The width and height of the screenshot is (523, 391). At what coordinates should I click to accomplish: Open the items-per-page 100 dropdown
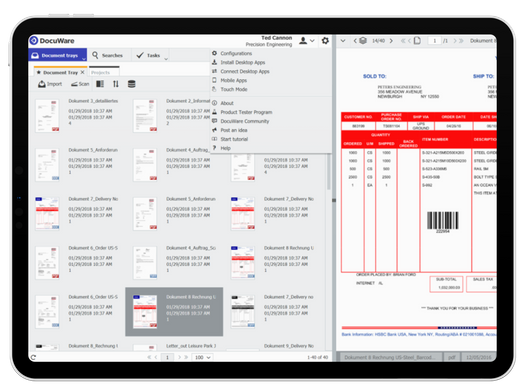[202, 357]
